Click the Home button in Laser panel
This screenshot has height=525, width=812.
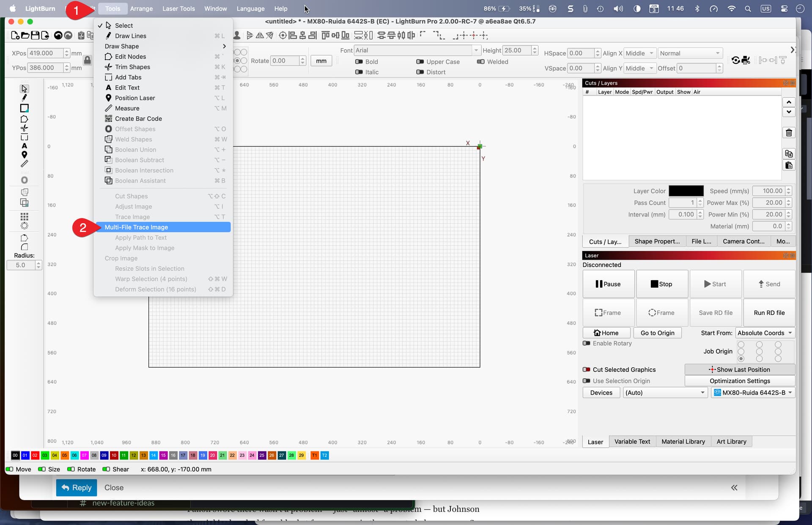tap(606, 333)
